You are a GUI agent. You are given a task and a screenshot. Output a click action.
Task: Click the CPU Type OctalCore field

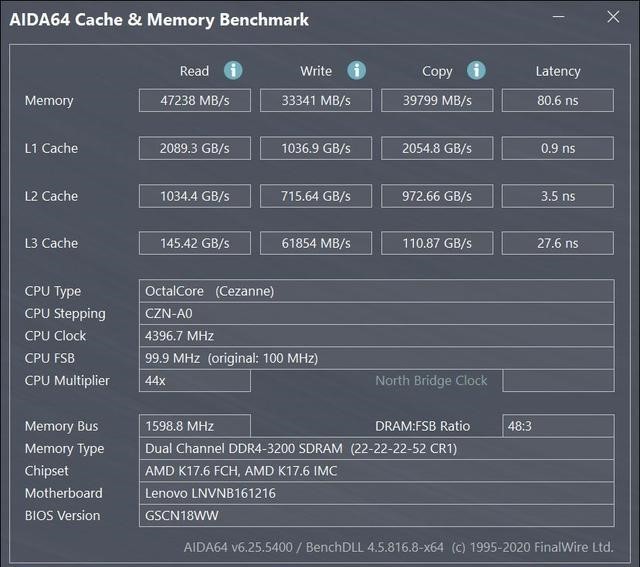coord(377,291)
